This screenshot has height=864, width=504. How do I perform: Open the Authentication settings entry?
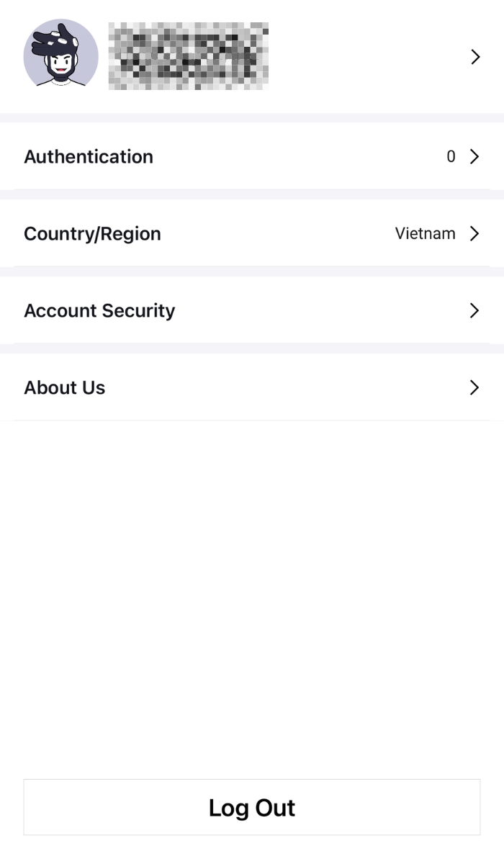click(x=89, y=156)
